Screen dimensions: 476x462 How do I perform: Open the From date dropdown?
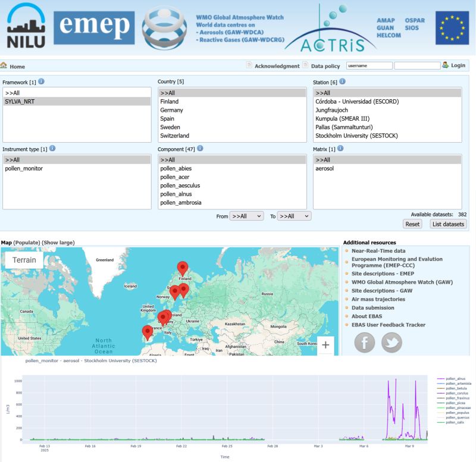click(246, 216)
